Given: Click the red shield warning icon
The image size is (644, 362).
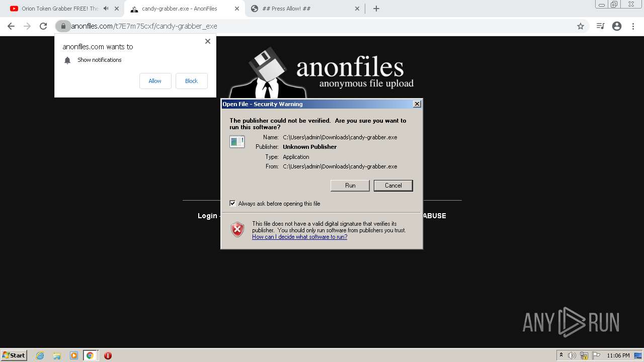Looking at the screenshot, I should coord(237,230).
